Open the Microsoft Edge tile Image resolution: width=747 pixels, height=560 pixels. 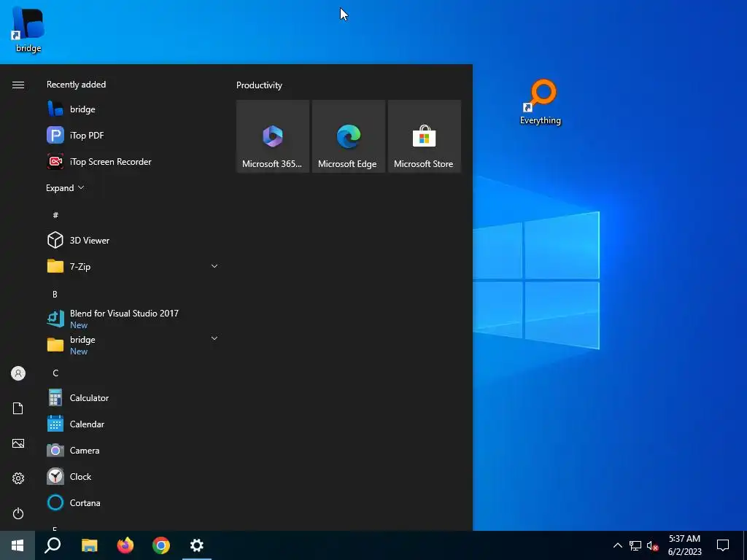[x=348, y=136]
